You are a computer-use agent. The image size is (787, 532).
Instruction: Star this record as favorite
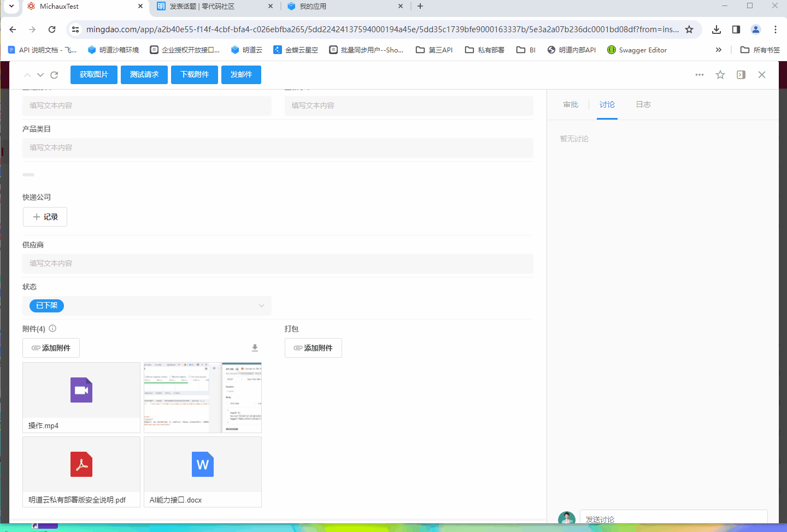click(720, 75)
